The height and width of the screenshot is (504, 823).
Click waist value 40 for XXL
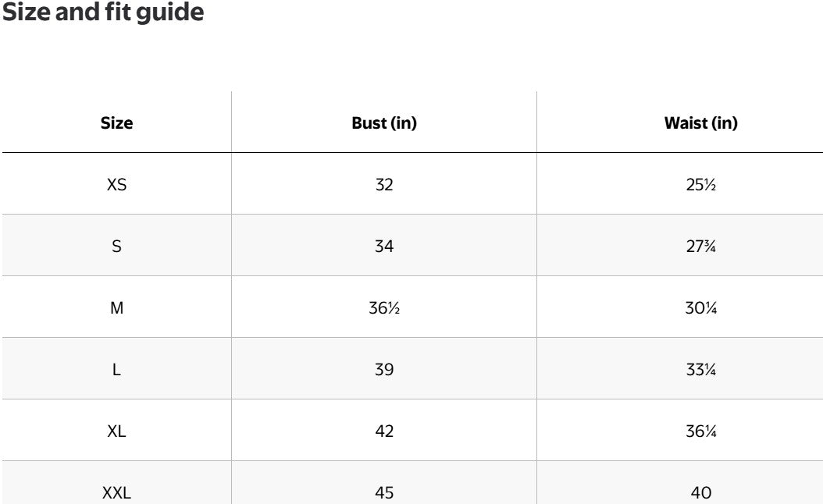700,493
